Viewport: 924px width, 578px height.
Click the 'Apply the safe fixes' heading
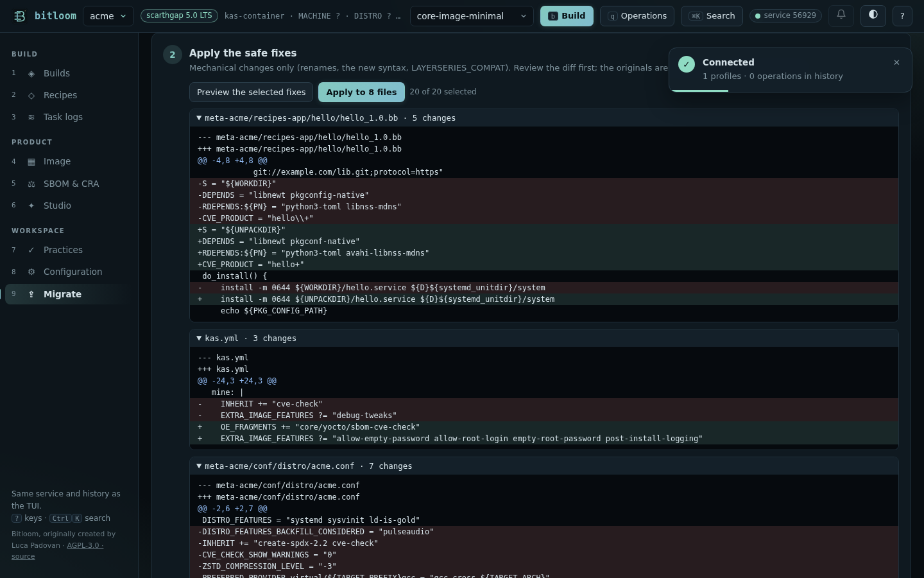243,53
